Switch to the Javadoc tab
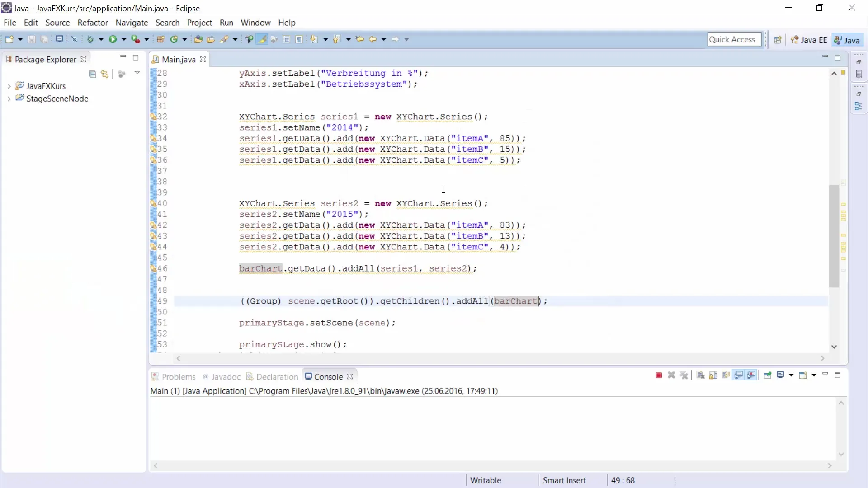Viewport: 868px width, 488px height. click(x=222, y=377)
